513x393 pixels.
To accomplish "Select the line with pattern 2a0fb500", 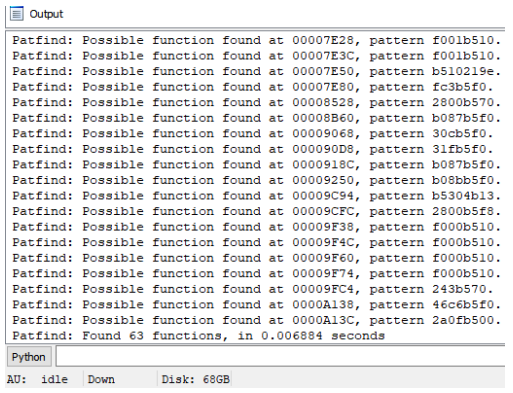I will click(x=256, y=320).
